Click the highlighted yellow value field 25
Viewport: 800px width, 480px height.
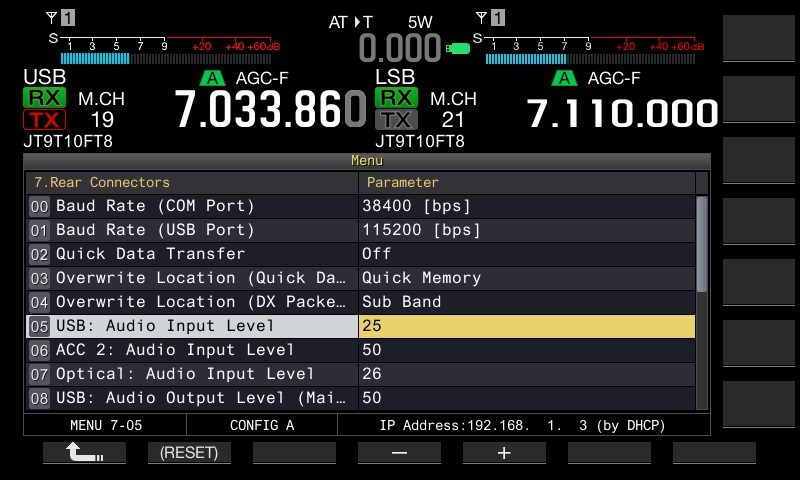[x=526, y=326]
